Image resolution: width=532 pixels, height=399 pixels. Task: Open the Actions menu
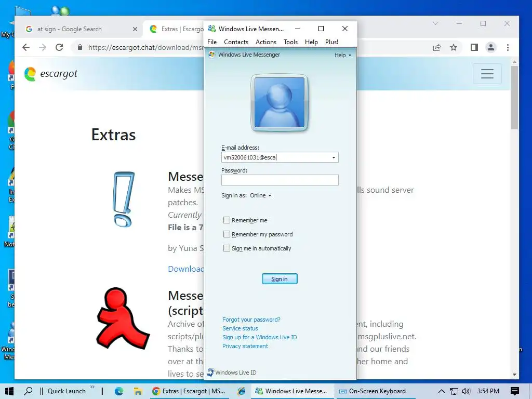coord(265,42)
